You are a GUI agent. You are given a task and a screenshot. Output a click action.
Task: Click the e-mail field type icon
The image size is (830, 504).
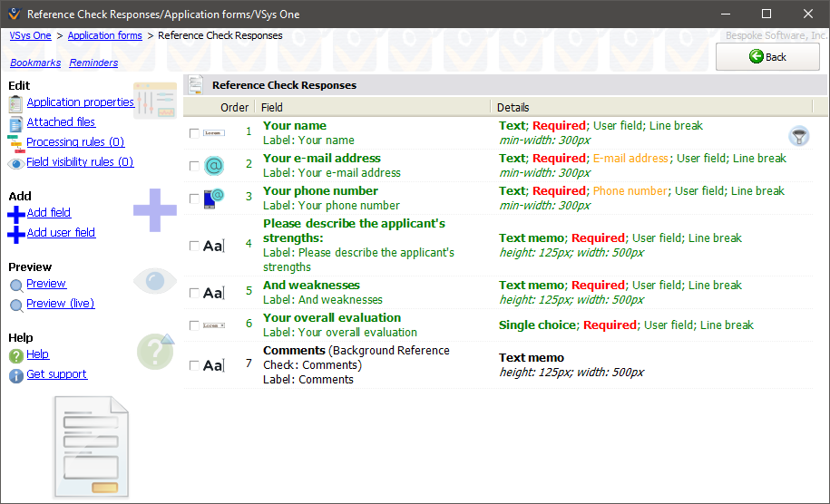[213, 166]
